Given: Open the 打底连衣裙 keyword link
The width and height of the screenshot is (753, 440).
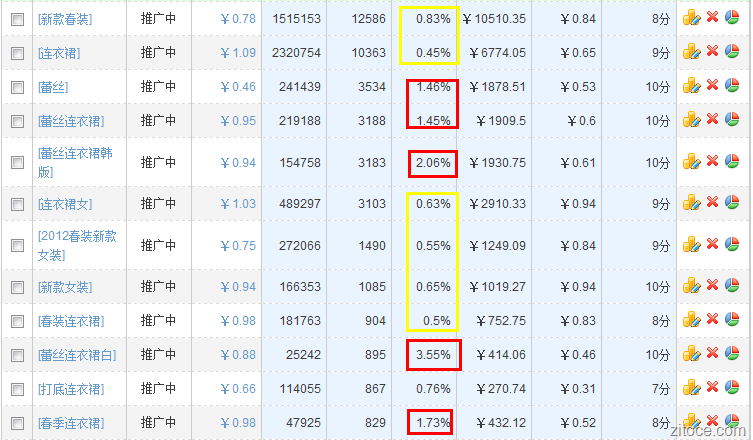Looking at the screenshot, I should click(x=70, y=389).
